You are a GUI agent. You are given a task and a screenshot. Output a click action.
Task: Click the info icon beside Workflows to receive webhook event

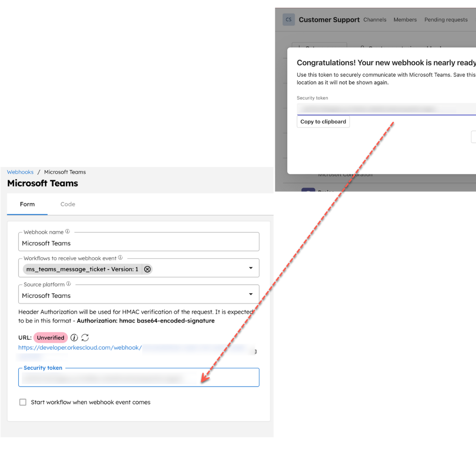pyautogui.click(x=120, y=257)
